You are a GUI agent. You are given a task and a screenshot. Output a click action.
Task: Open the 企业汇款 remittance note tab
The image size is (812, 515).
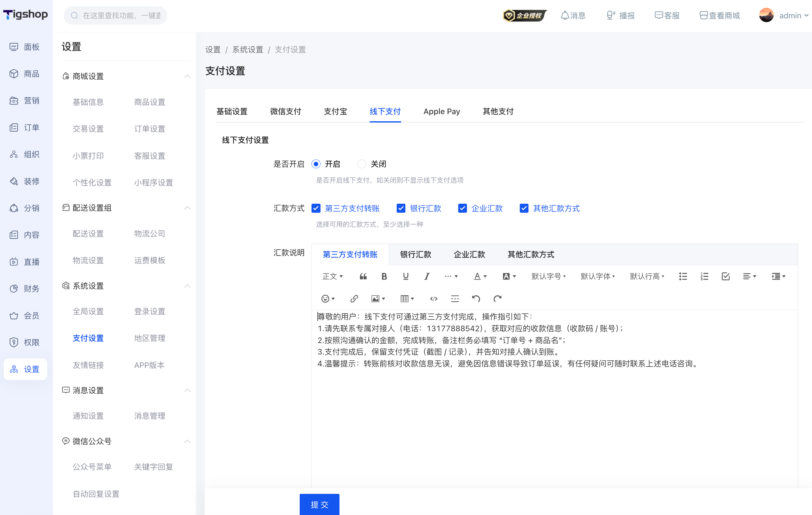click(469, 255)
